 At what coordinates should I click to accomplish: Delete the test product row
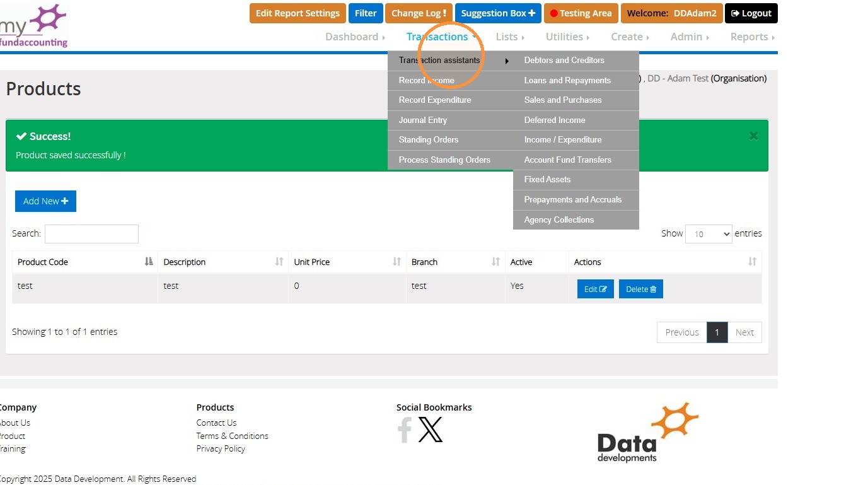(x=641, y=289)
